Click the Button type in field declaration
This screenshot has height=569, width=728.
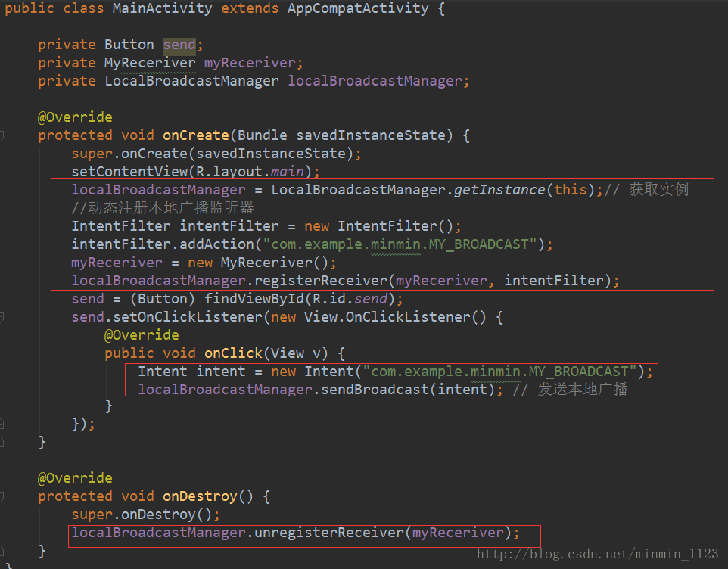pos(129,45)
